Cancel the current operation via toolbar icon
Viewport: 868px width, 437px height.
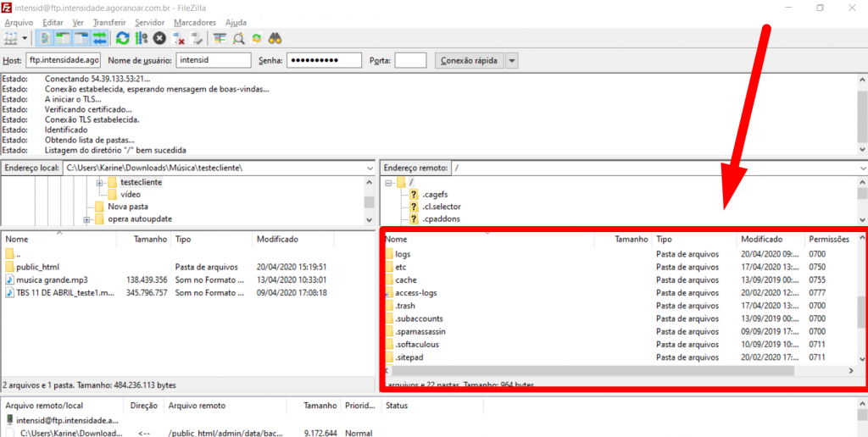pos(159,38)
